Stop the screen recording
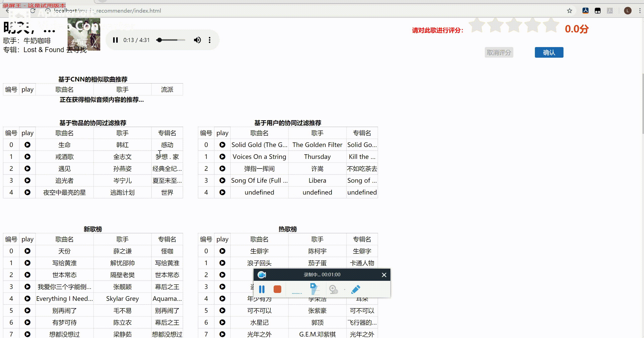 point(277,289)
